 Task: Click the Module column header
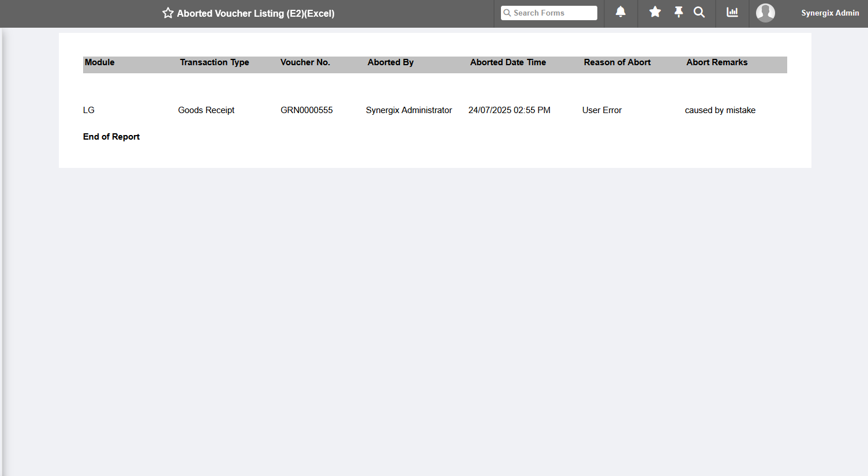99,62
